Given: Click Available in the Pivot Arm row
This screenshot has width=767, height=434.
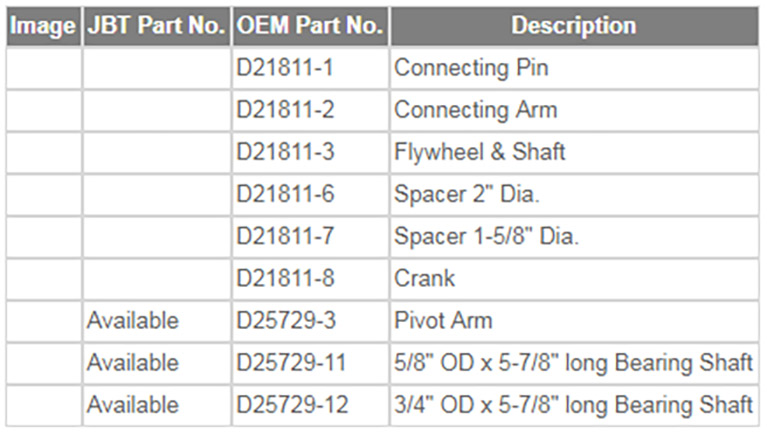Looking at the screenshot, I should click(x=133, y=321).
